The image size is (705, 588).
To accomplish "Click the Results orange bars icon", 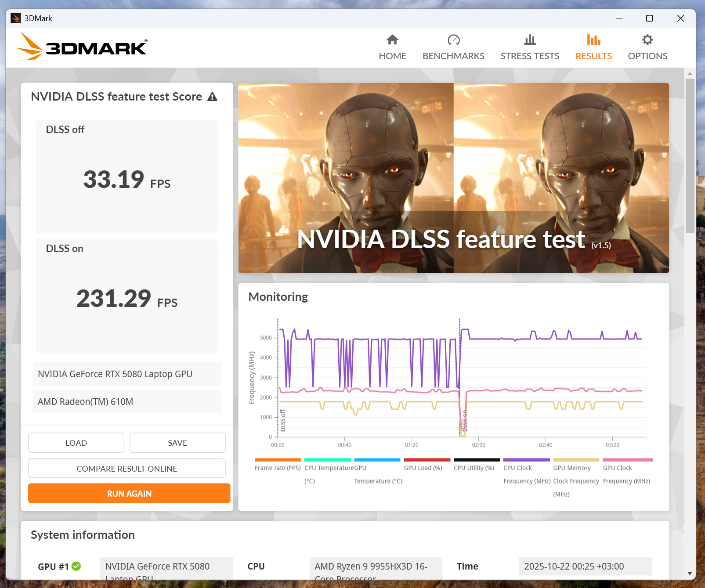I will tap(593, 40).
